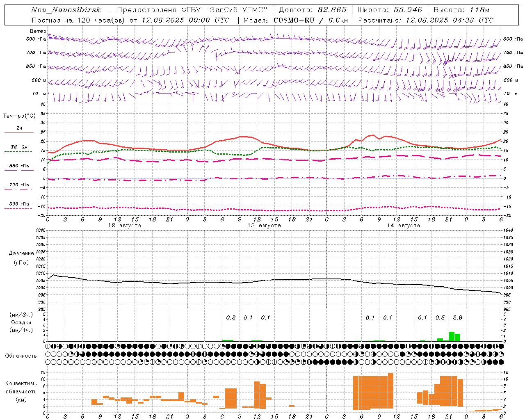Click the tallest green precipitation bar
This screenshot has width=525, height=420.
[452, 336]
